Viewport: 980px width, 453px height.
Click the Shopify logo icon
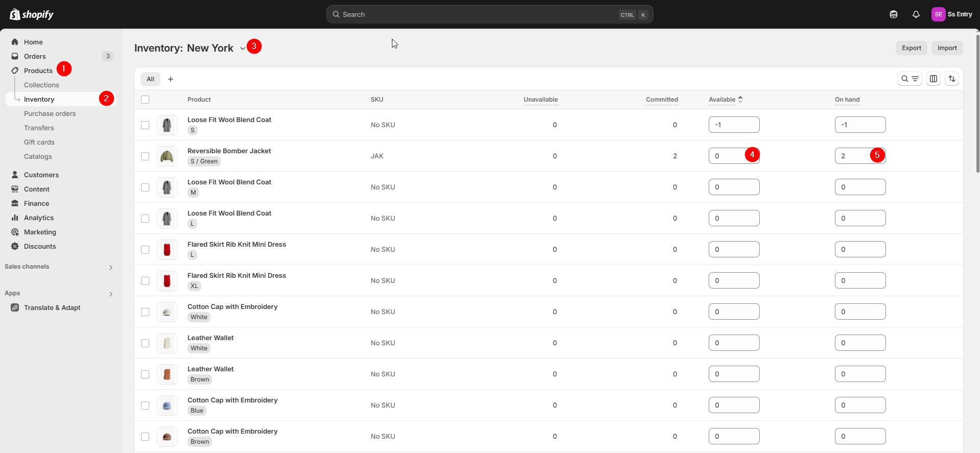(x=15, y=14)
